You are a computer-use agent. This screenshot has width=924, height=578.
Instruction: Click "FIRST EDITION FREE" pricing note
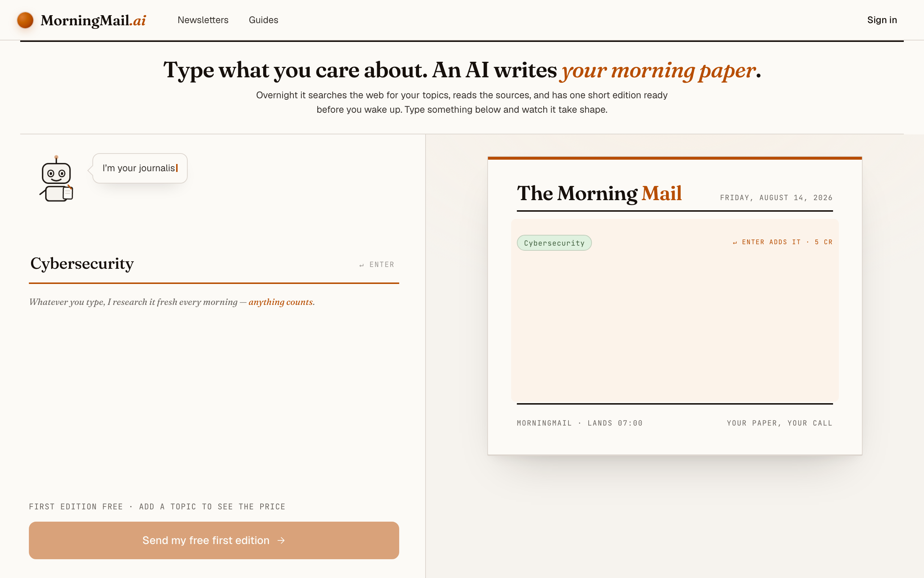click(76, 506)
